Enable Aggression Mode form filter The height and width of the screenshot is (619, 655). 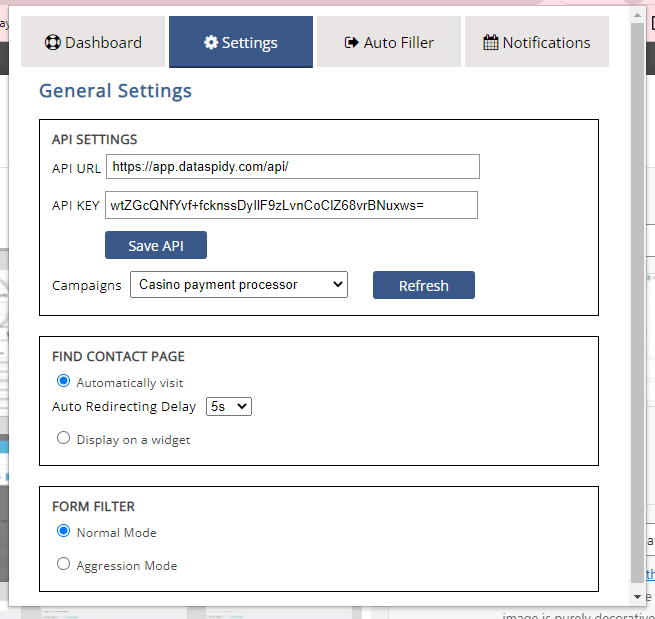[64, 564]
